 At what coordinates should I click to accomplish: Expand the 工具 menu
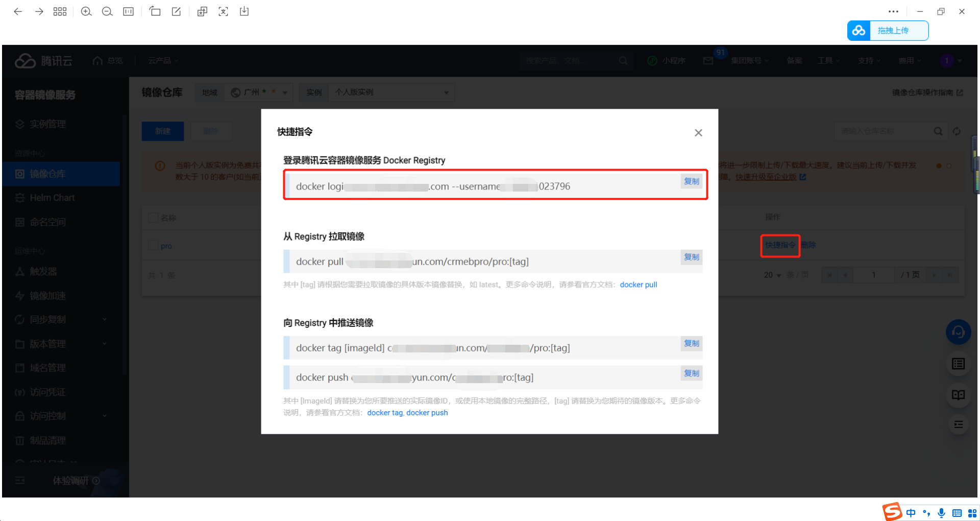pyautogui.click(x=828, y=61)
